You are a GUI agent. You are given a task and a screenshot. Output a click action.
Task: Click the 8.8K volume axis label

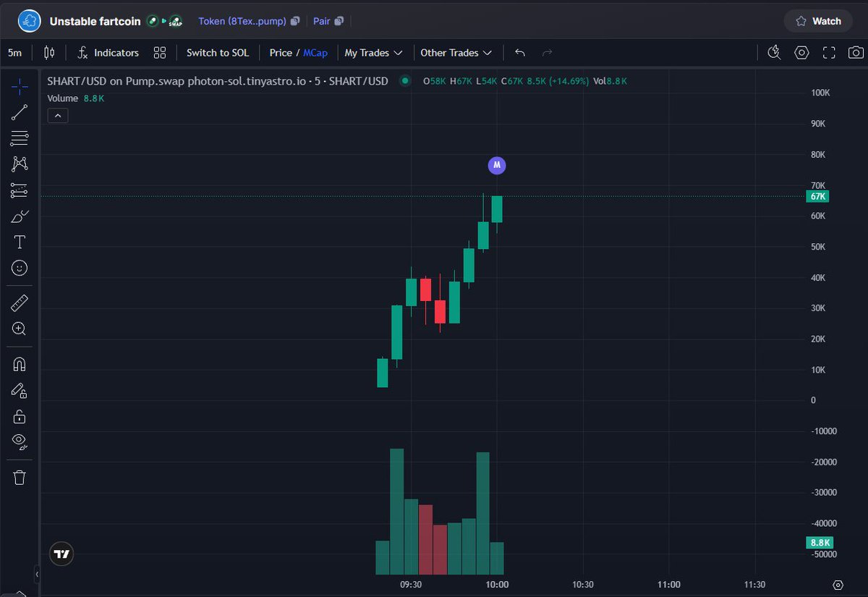tap(819, 543)
